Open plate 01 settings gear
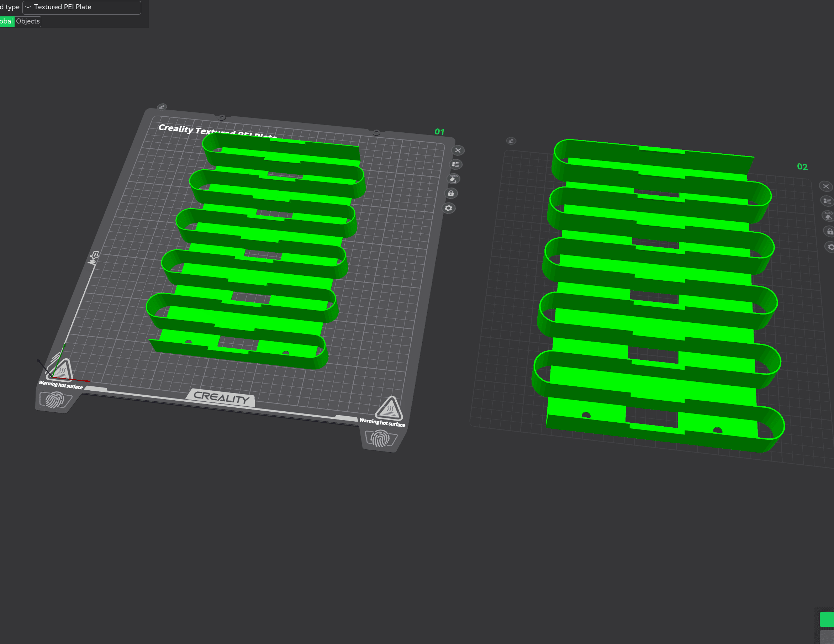 [449, 208]
